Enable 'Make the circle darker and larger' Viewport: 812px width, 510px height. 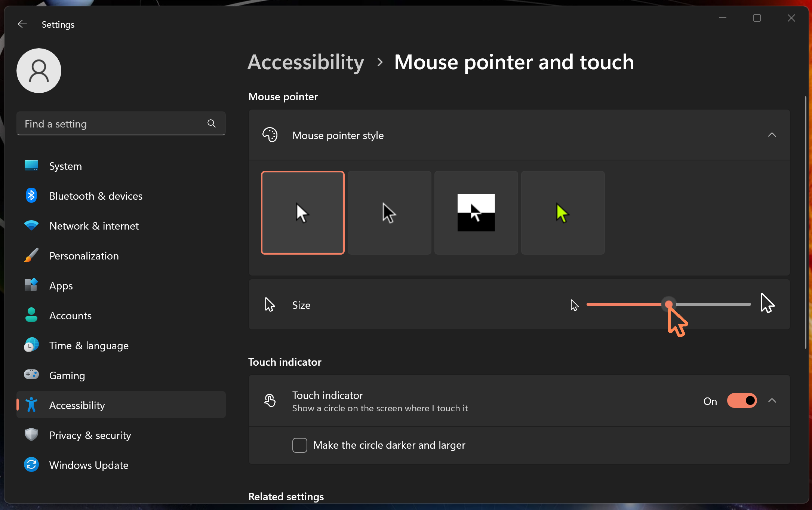point(299,445)
